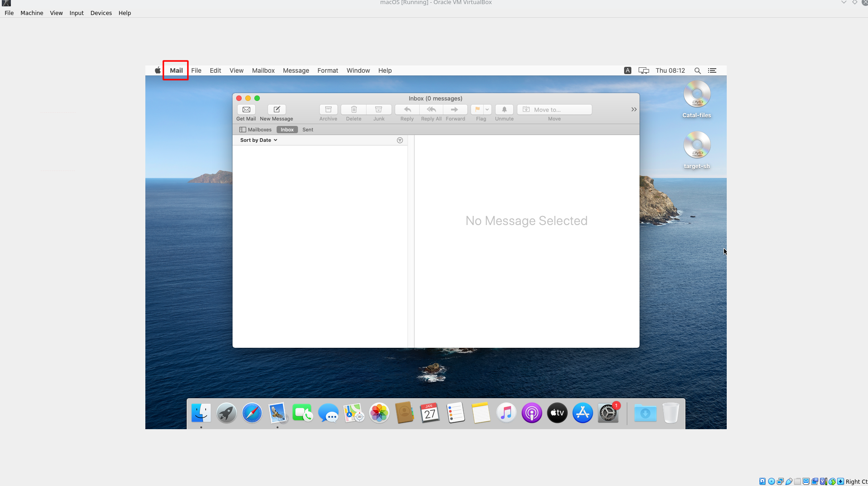Click the Junk toolbar icon

click(x=379, y=110)
